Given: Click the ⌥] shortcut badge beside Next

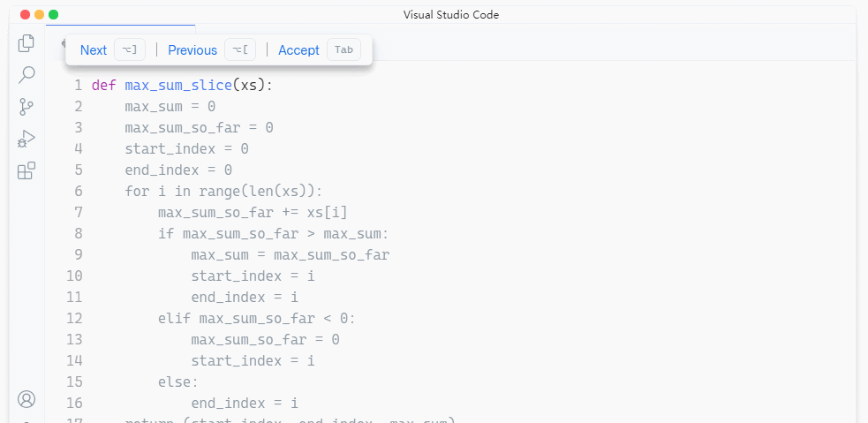Looking at the screenshot, I should pyautogui.click(x=130, y=50).
